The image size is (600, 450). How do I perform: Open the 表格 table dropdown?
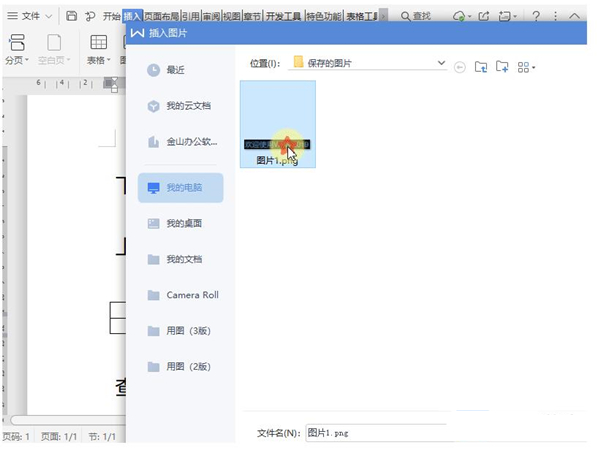(99, 60)
